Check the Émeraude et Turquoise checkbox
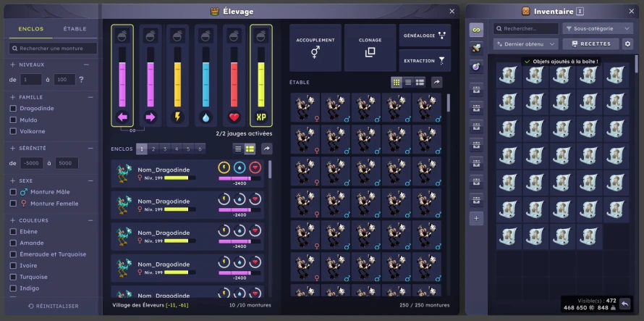This screenshot has height=321, width=644. pos(13,254)
